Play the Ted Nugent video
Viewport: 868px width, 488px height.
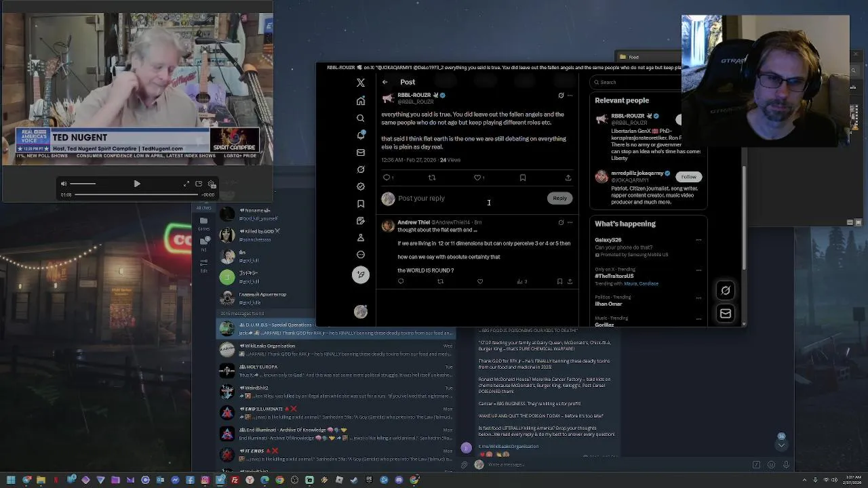137,184
